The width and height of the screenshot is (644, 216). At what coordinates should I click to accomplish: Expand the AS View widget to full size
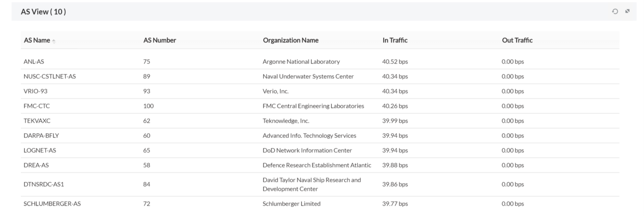(x=628, y=12)
